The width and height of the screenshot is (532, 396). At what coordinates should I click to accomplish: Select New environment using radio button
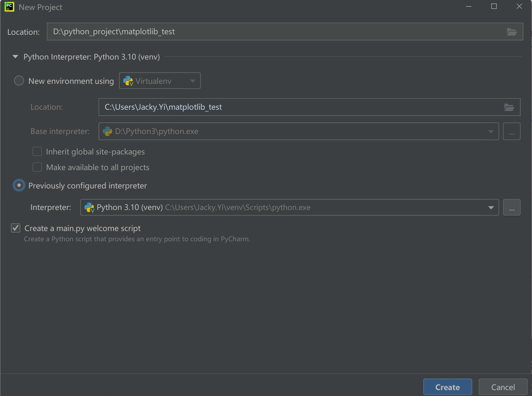point(19,81)
